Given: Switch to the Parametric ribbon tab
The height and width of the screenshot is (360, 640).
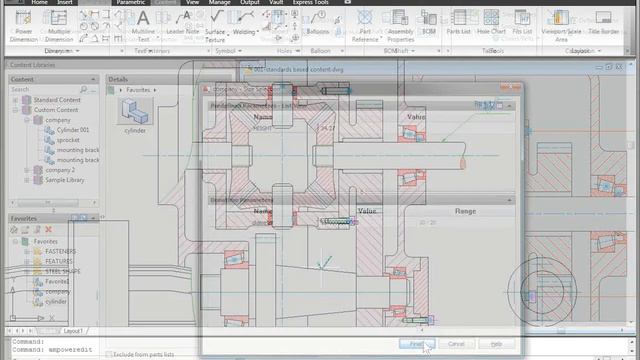Looking at the screenshot, I should click(x=131, y=2).
